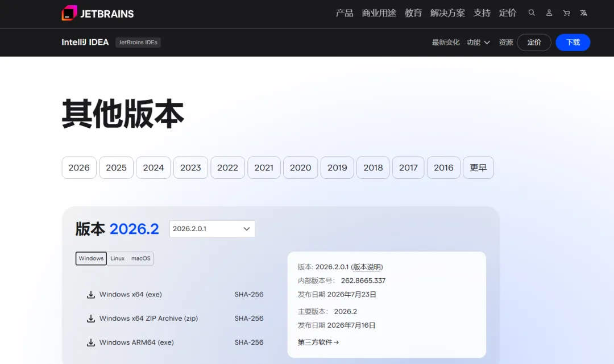
Task: Open the 版本说明 release notes link
Action: click(x=367, y=267)
